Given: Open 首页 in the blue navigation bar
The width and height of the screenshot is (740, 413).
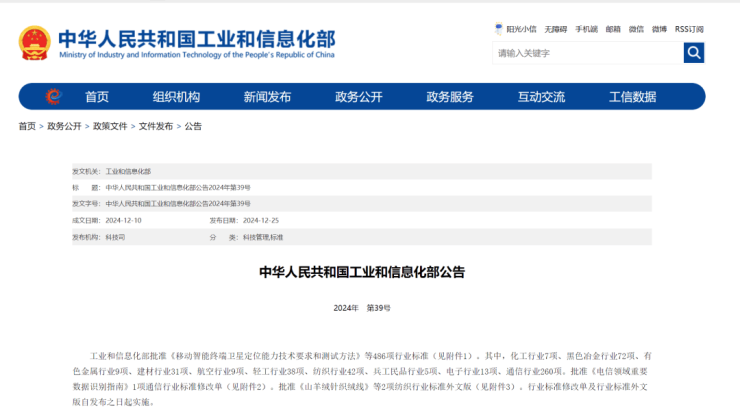Looking at the screenshot, I should tap(97, 97).
